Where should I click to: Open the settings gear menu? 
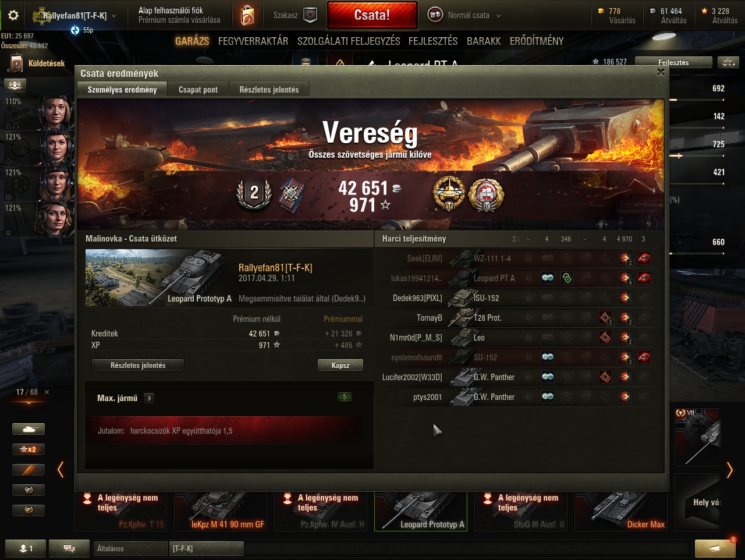pos(13,15)
